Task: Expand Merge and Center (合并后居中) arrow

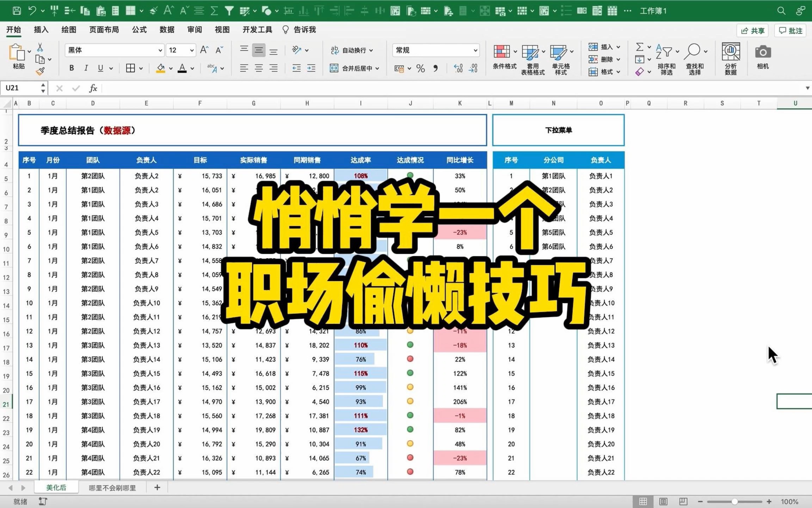Action: tap(377, 68)
